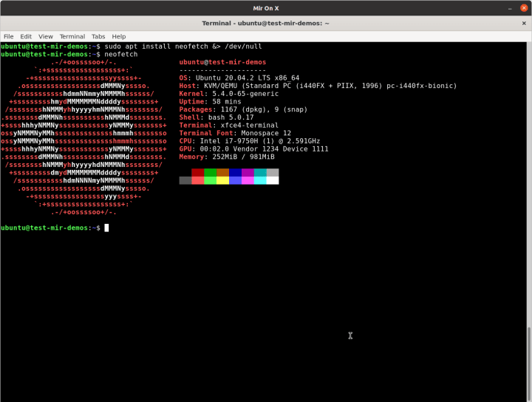This screenshot has width=532, height=402.
Task: Click the light red color block
Action: point(198,180)
